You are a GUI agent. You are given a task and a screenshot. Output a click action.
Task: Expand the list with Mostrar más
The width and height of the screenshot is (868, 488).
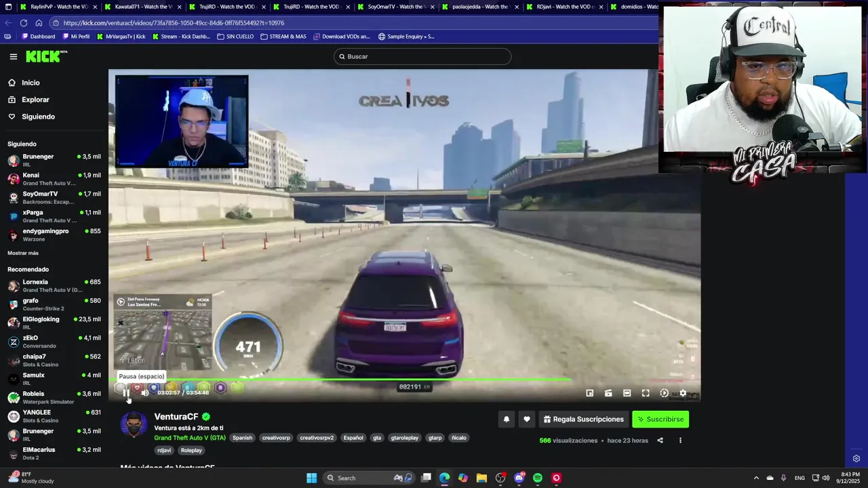coord(23,253)
